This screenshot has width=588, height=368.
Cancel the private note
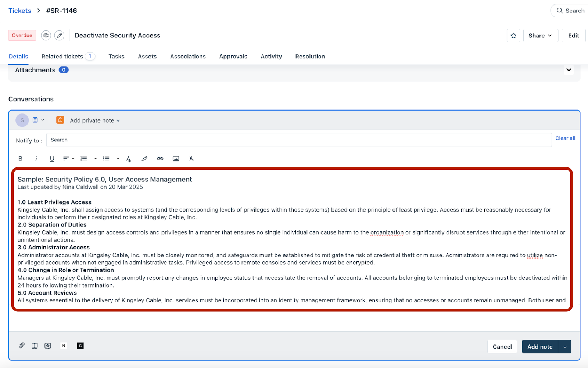tap(502, 347)
